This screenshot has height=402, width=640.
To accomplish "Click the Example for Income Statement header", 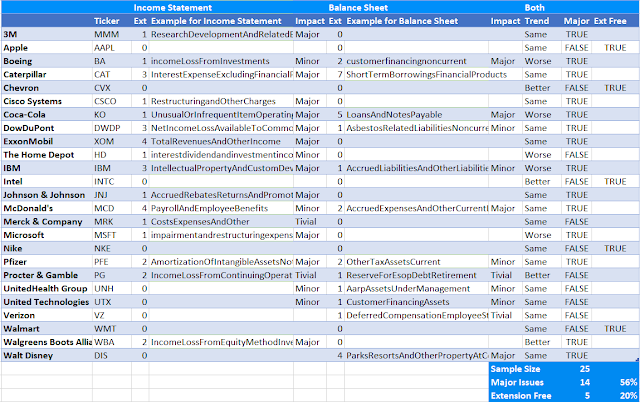I will click(x=216, y=21).
